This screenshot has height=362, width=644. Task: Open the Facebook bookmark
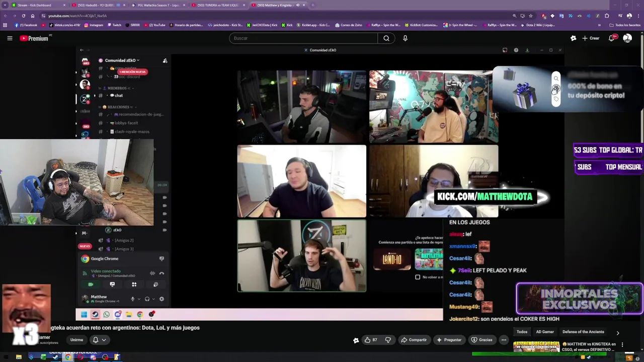pos(26,25)
